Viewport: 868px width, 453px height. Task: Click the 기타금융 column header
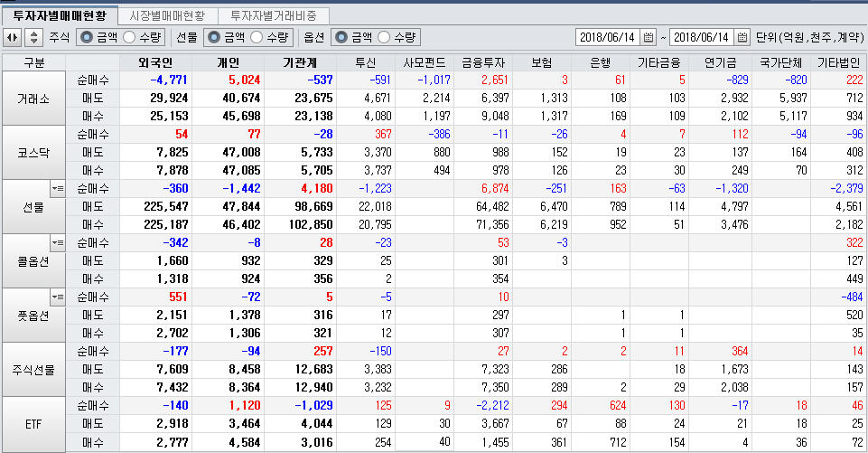coord(659,62)
